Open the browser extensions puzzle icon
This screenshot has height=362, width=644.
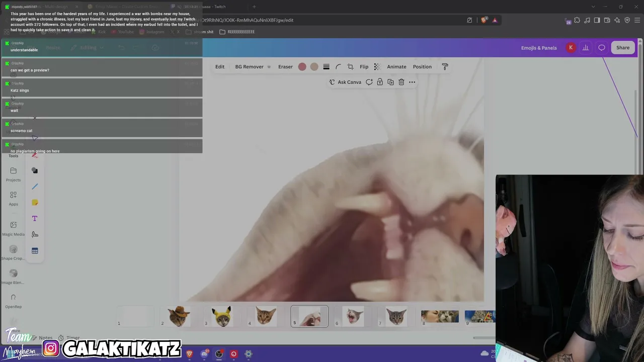point(577,20)
